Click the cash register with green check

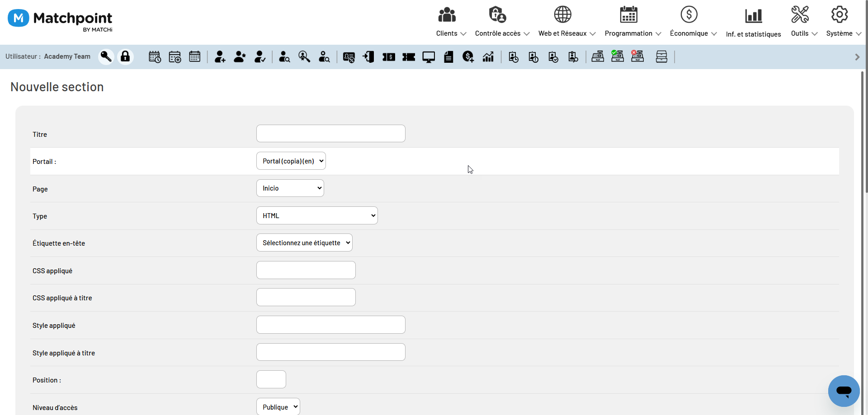click(618, 56)
